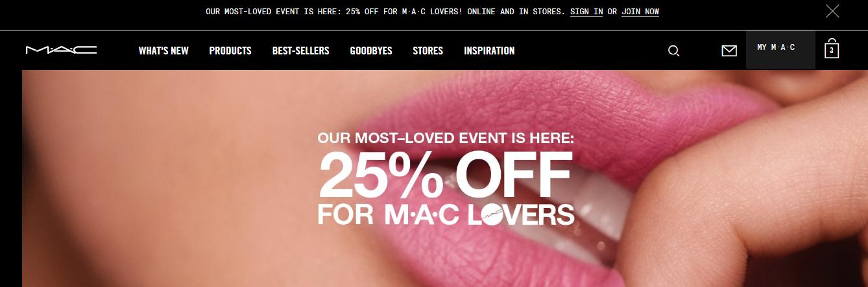Open the What's New menu
This screenshot has width=868, height=287.
[x=163, y=51]
